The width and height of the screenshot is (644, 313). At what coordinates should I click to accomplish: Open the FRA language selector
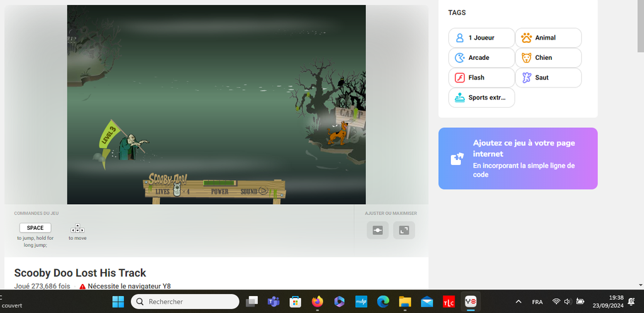[x=537, y=302]
